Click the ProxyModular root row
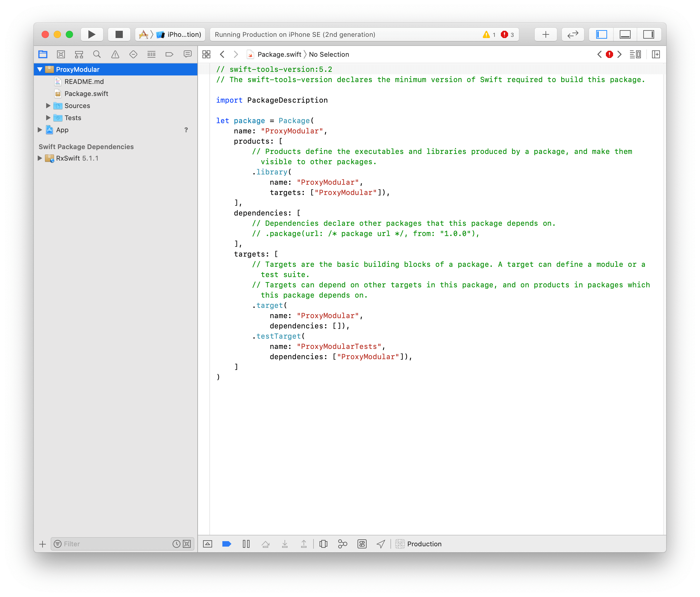Screen dimensions: 700x597 116,69
